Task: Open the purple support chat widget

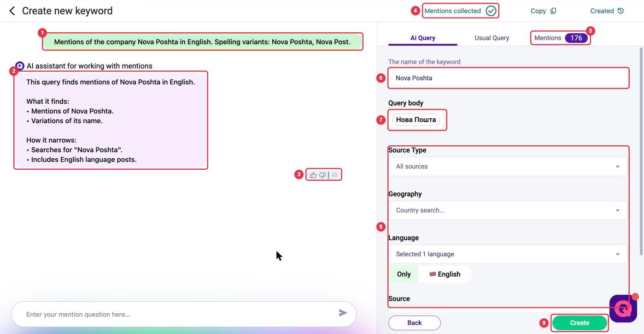Action: 623,308
